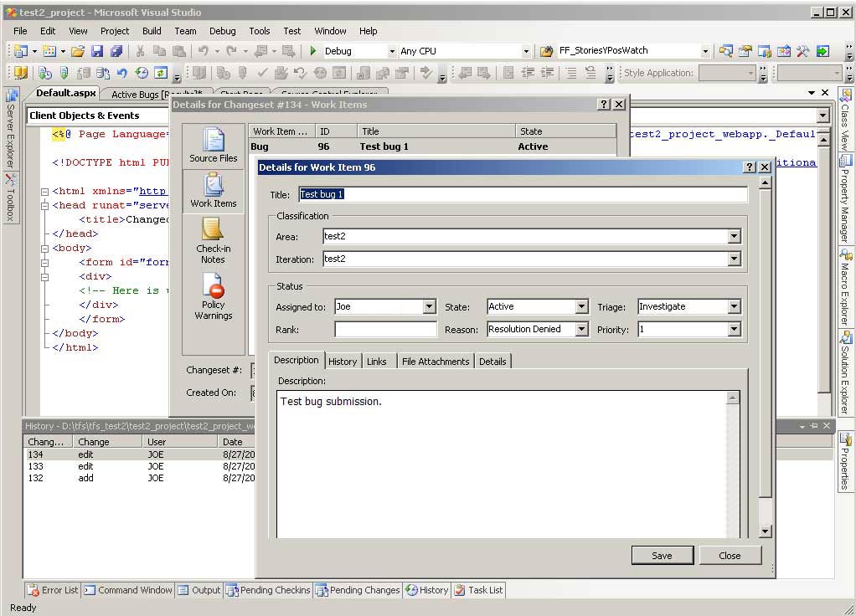Click the source control History clock icon

pyautogui.click(x=142, y=73)
